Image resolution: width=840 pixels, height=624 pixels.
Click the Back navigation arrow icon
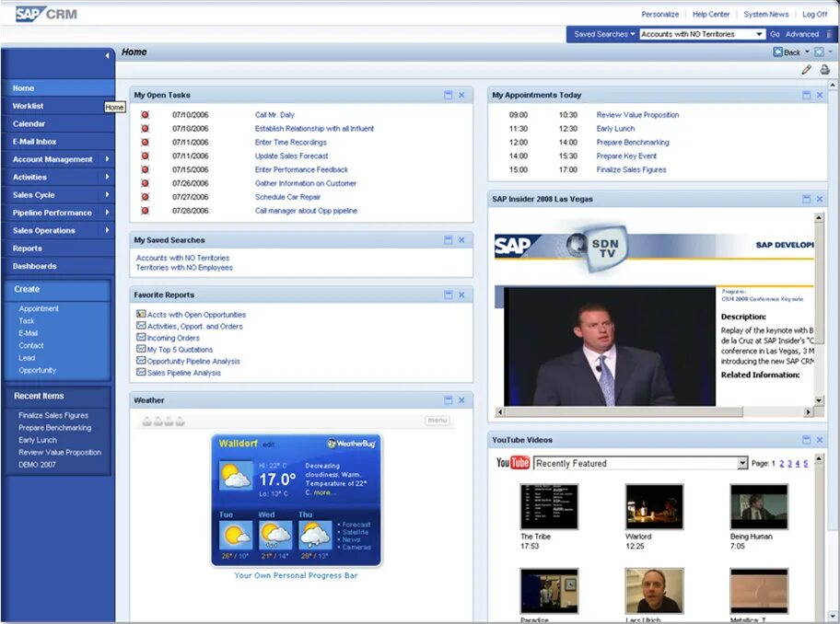pyautogui.click(x=777, y=52)
